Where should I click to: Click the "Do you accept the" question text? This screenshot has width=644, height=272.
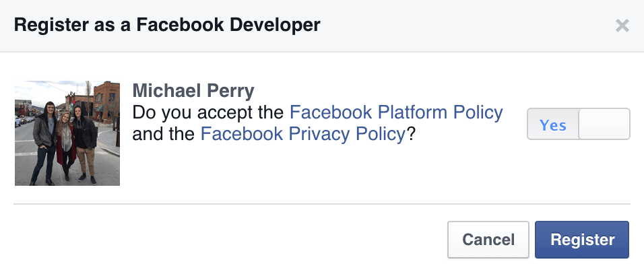208,112
